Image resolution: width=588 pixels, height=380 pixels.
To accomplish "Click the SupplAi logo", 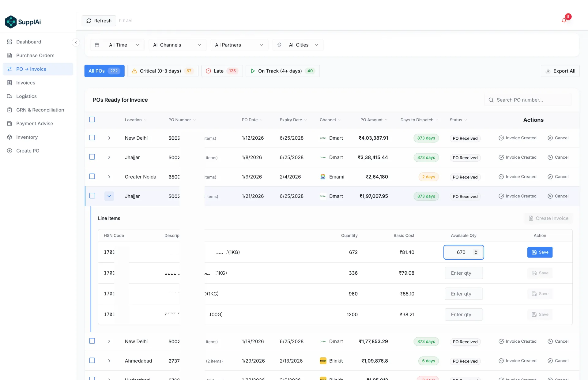I will pyautogui.click(x=23, y=22).
